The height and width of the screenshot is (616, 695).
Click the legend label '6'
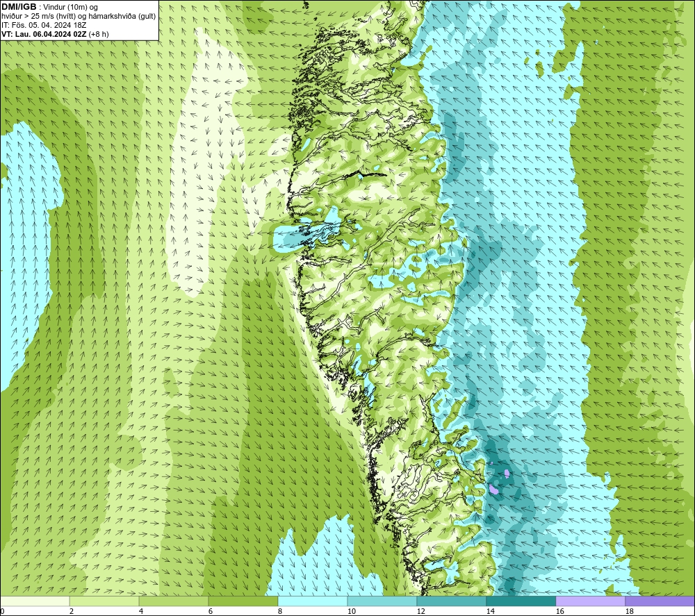211,612
